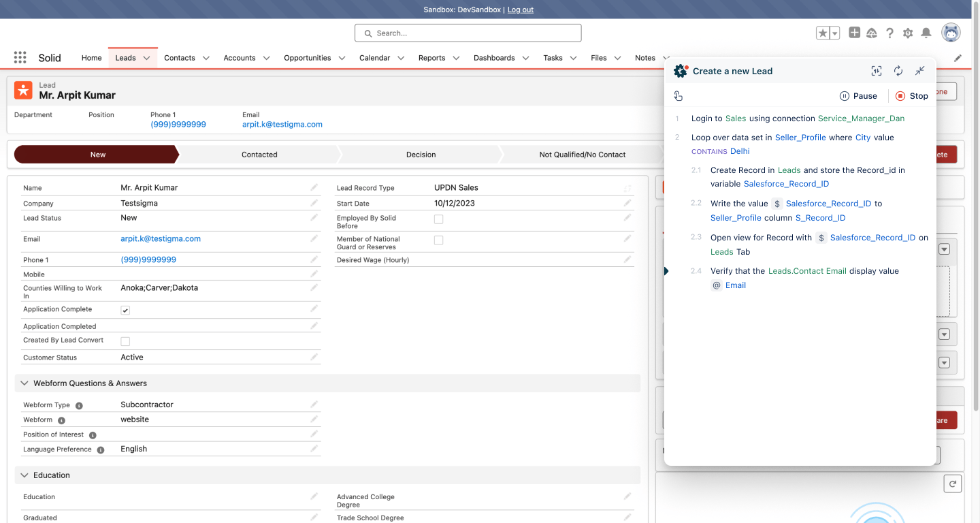
Task: Toggle the Application Complete checkbox
Action: tap(125, 310)
